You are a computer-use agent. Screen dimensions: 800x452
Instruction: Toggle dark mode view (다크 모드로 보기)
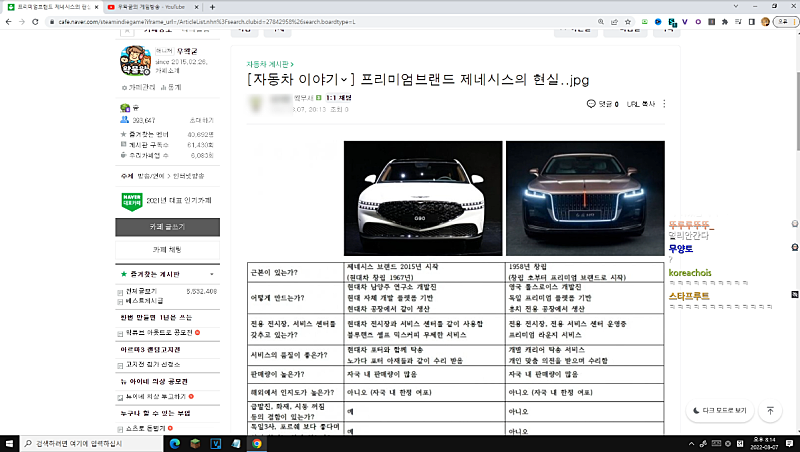click(x=719, y=410)
